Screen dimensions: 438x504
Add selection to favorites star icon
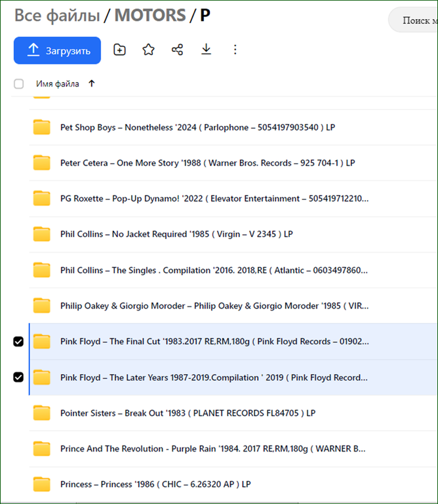click(x=148, y=50)
